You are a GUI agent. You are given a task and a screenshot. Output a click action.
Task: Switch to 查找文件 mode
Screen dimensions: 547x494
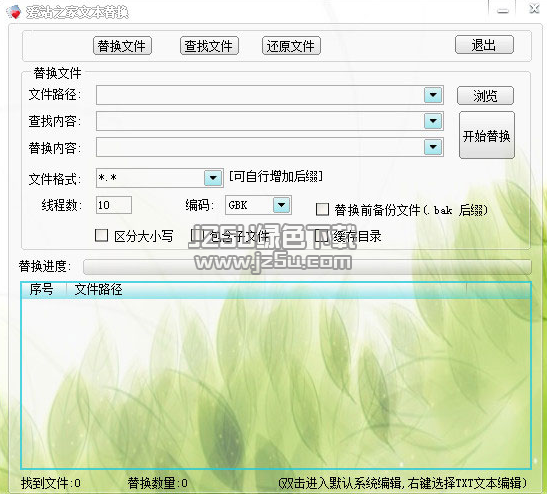click(209, 46)
